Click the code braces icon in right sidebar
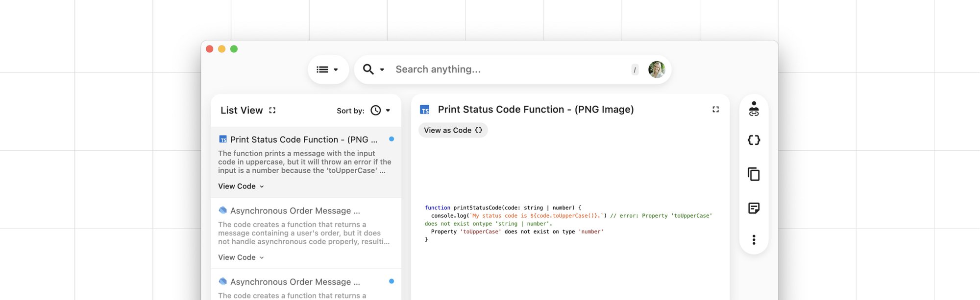980x300 pixels. tap(754, 140)
